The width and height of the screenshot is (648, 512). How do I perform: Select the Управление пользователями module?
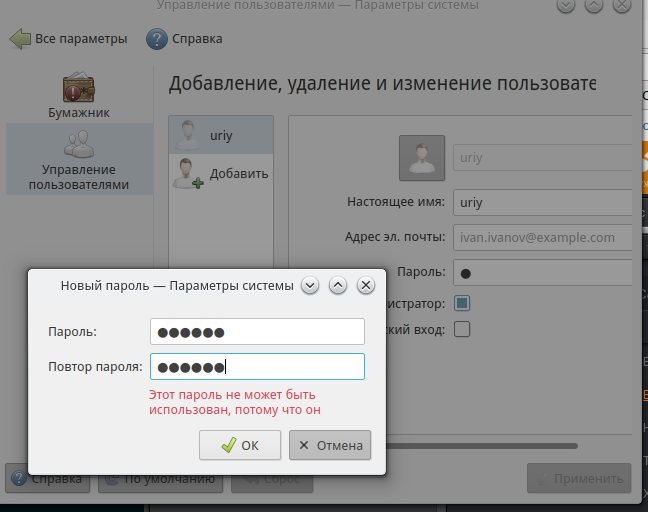79,159
